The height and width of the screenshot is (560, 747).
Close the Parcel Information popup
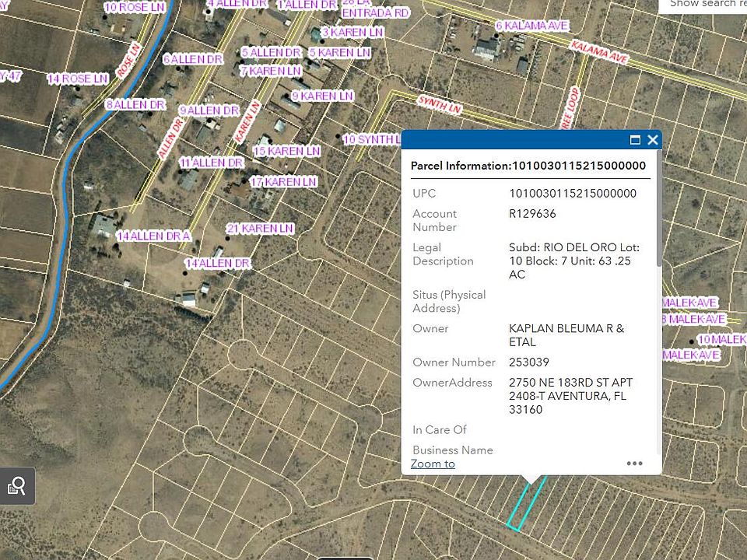click(x=653, y=140)
